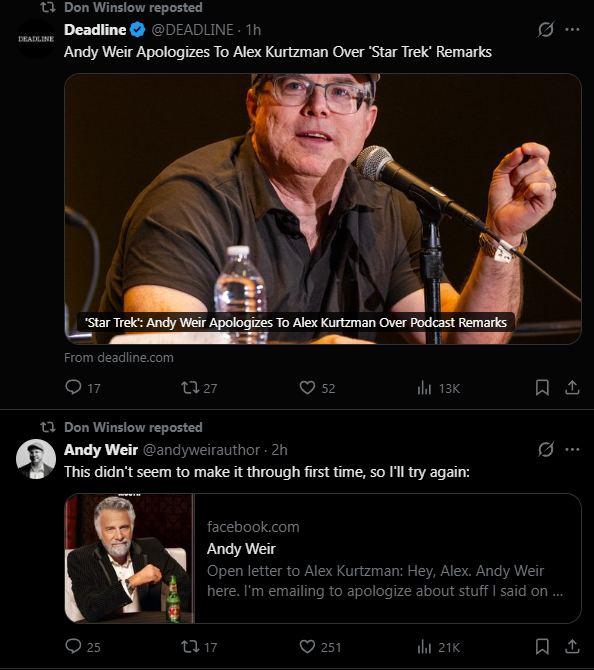Viewport: 594px width, 670px height.
Task: Share Andy Weir's post
Action: point(572,646)
